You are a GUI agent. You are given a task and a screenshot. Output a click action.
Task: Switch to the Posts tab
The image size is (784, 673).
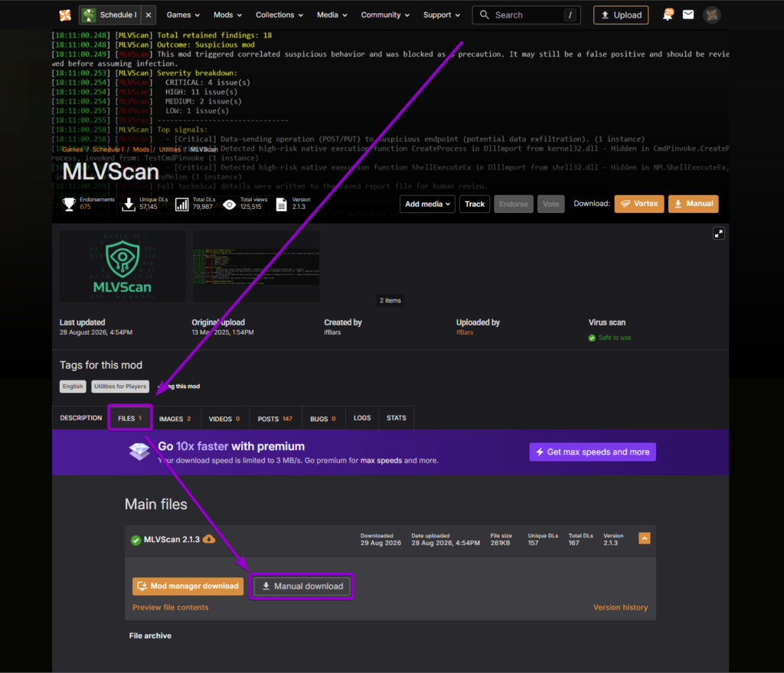tap(275, 419)
